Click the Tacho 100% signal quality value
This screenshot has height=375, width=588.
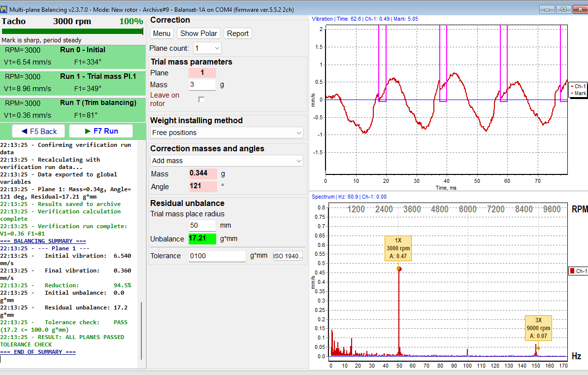131,21
